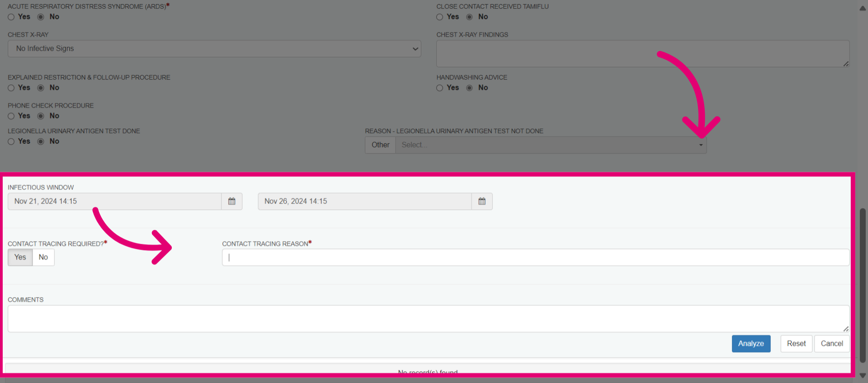Focus the Contact Tracing Reason field
The height and width of the screenshot is (383, 868).
point(536,257)
